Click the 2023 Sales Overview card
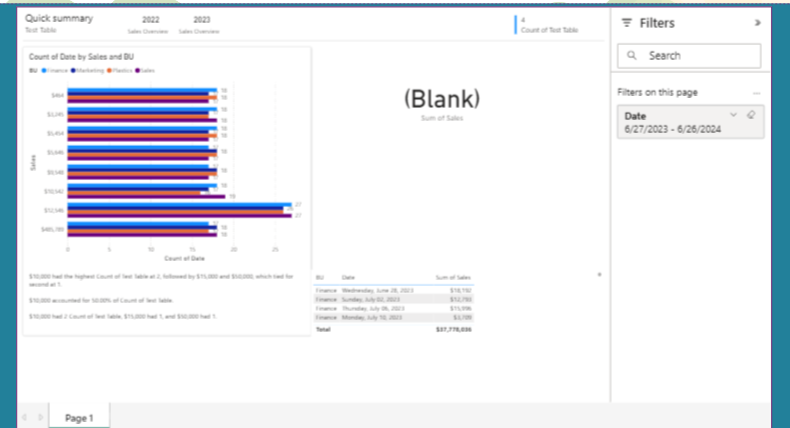The height and width of the screenshot is (428, 790). pos(201,25)
